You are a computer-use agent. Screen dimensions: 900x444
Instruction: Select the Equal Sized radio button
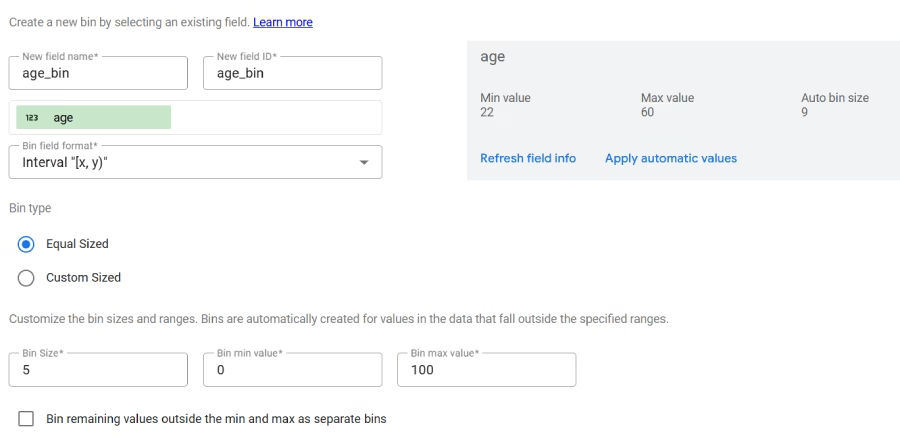pos(26,244)
